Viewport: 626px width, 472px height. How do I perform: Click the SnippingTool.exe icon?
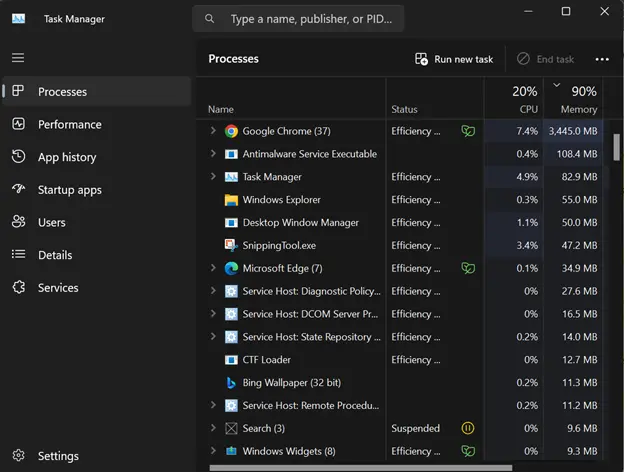pos(231,245)
